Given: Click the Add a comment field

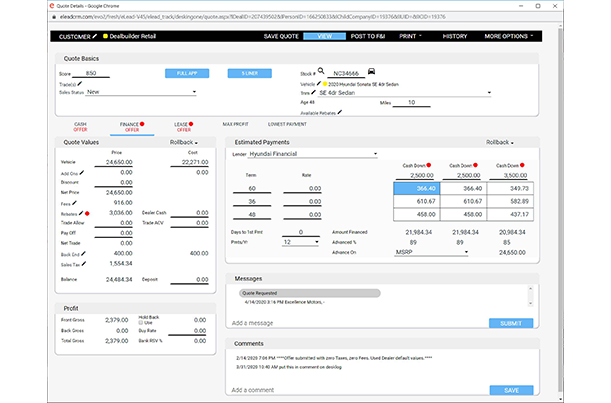Looking at the screenshot, I should [357, 390].
